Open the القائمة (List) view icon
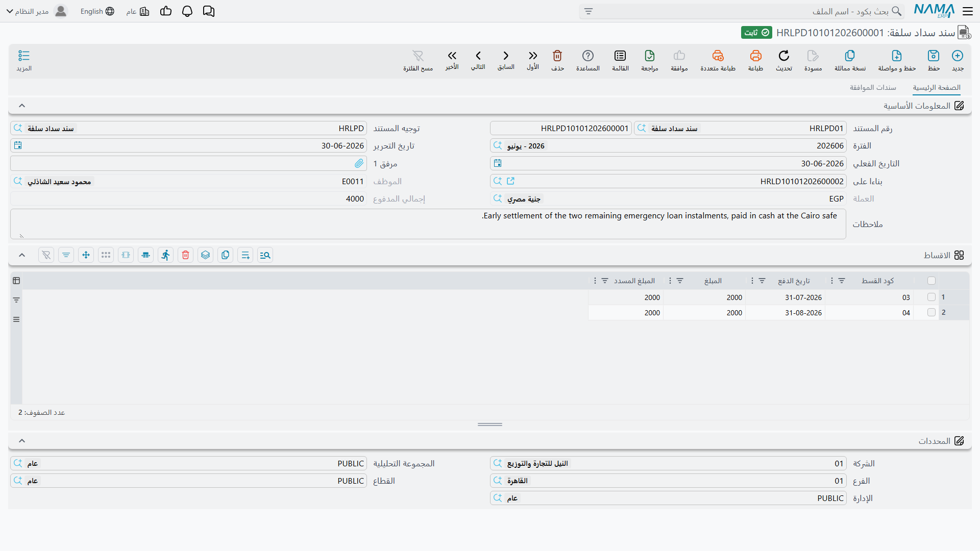This screenshot has height=551, width=980. click(620, 56)
